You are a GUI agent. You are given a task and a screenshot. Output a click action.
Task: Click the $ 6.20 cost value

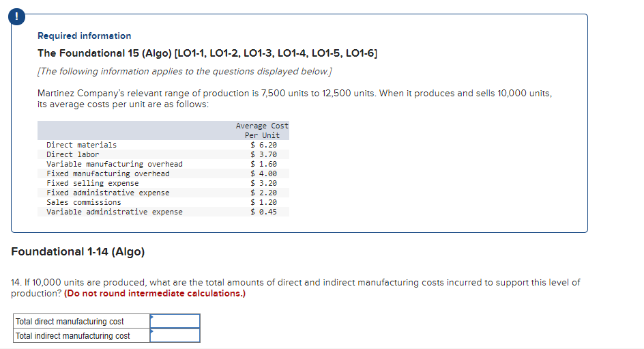coord(264,145)
